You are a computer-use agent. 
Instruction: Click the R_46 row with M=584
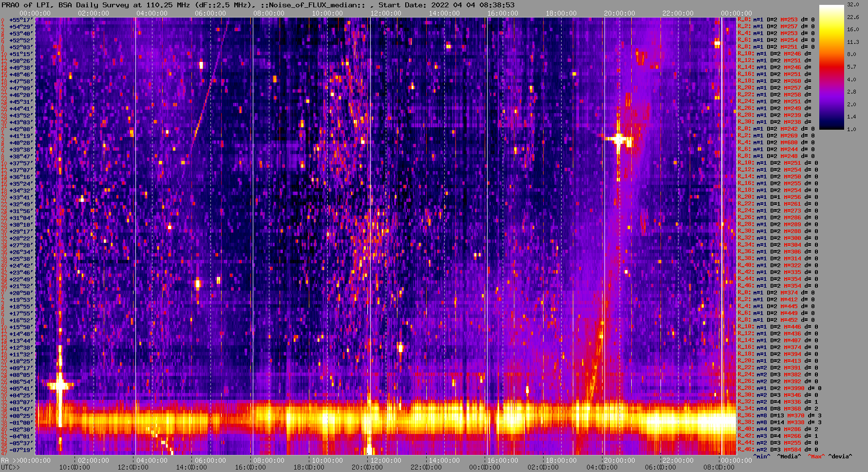tap(778, 450)
